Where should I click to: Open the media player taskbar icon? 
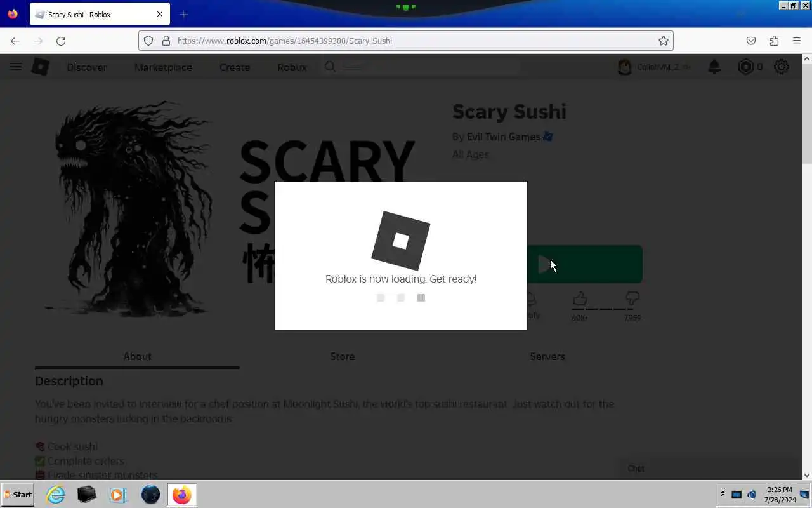[117, 495]
